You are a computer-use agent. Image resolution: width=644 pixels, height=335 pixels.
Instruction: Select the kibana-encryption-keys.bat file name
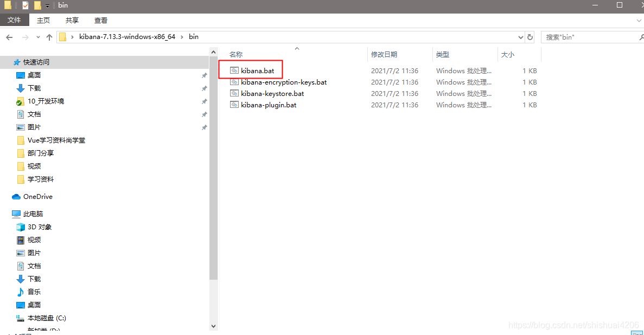point(284,82)
